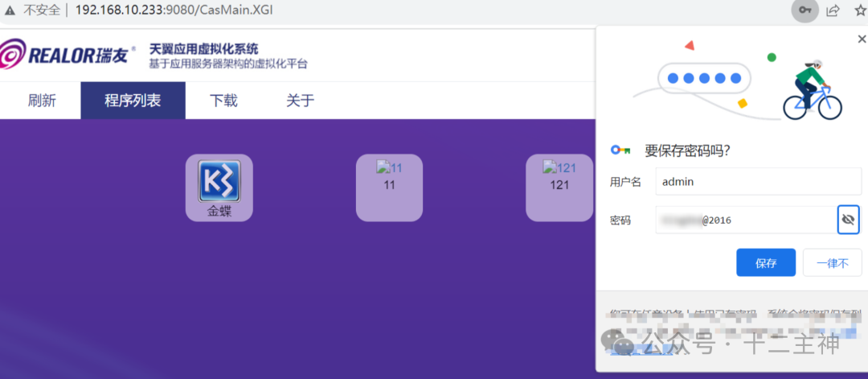The image size is (868, 379).
Task: Launch the application labeled 121
Action: pos(559,187)
